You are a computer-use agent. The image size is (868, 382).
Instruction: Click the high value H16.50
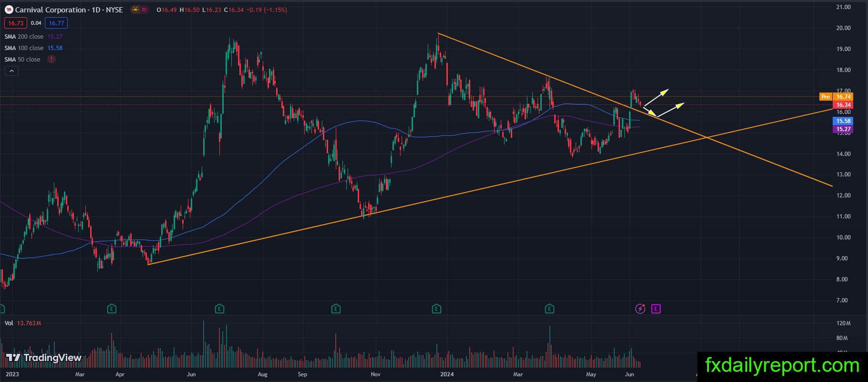pyautogui.click(x=190, y=10)
